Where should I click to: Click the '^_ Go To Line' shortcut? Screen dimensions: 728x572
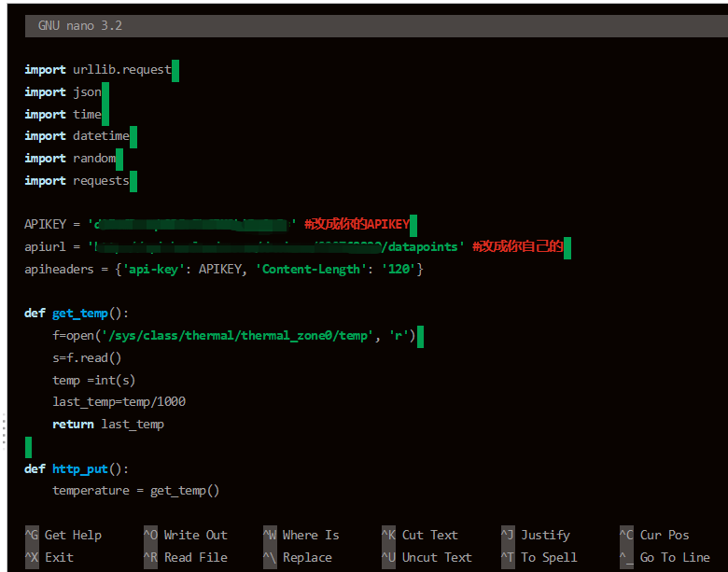tap(665, 558)
